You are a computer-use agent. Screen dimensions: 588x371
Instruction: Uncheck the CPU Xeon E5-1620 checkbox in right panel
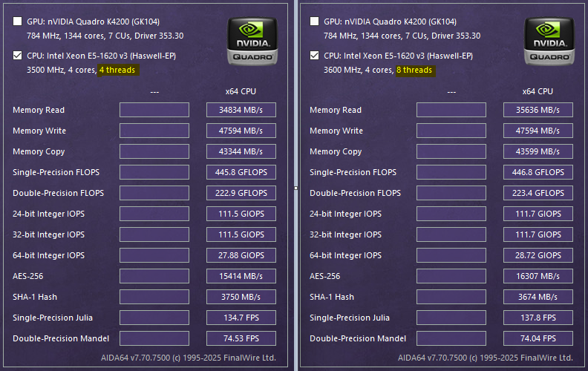[314, 56]
